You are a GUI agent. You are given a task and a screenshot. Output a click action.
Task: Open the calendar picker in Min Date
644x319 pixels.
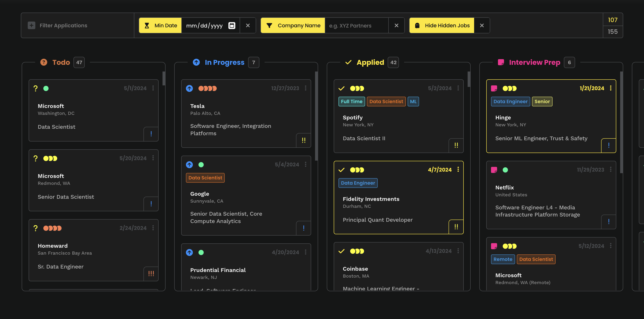coord(232,26)
